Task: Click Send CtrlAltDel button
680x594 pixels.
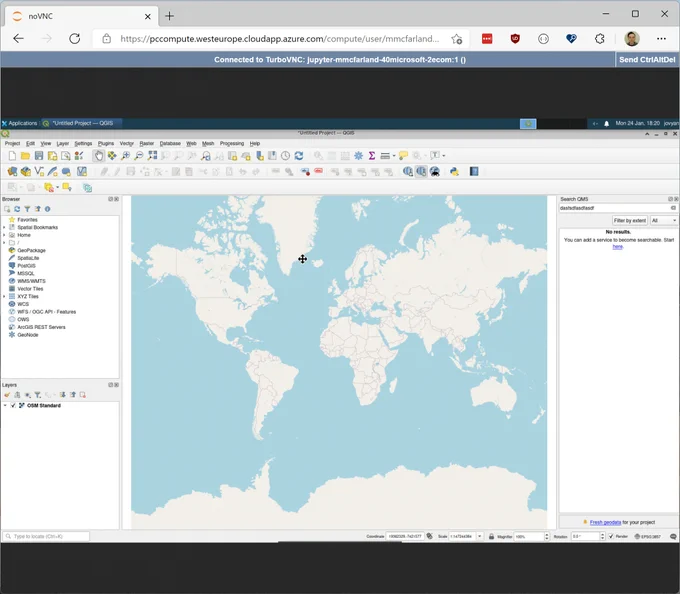Action: point(647,60)
